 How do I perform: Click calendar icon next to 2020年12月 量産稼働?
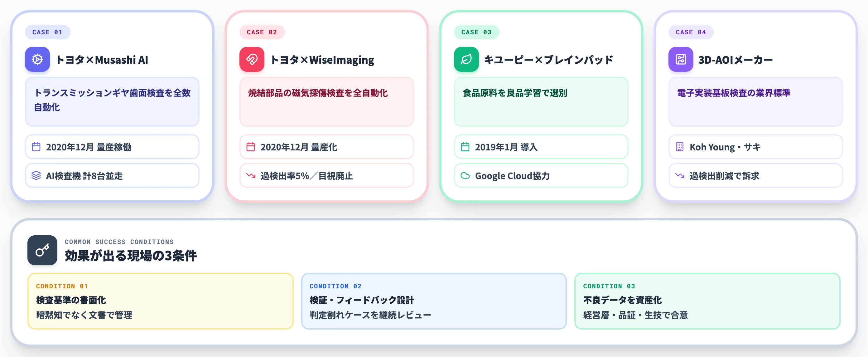[x=36, y=147]
